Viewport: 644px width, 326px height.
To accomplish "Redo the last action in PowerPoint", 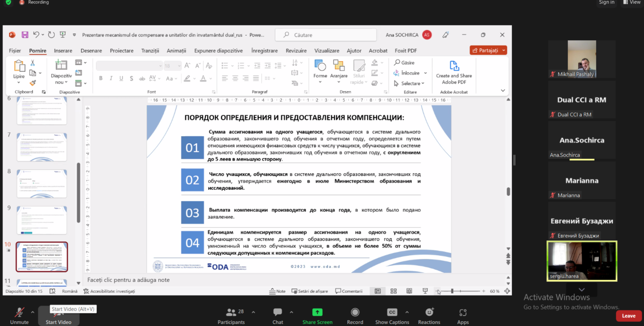I will (x=51, y=35).
